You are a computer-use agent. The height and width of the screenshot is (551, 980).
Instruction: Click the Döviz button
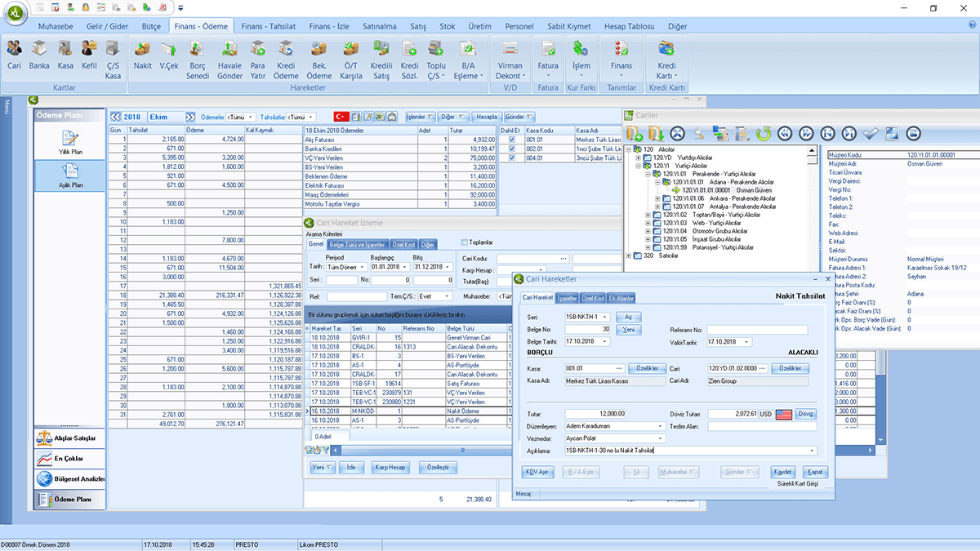(x=805, y=414)
